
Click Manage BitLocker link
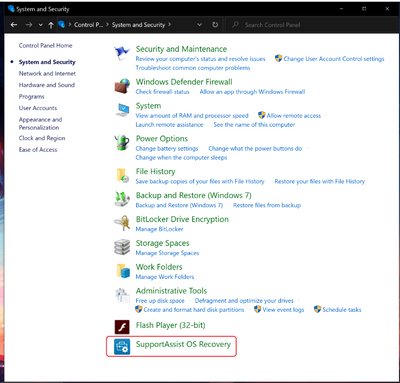[159, 229]
